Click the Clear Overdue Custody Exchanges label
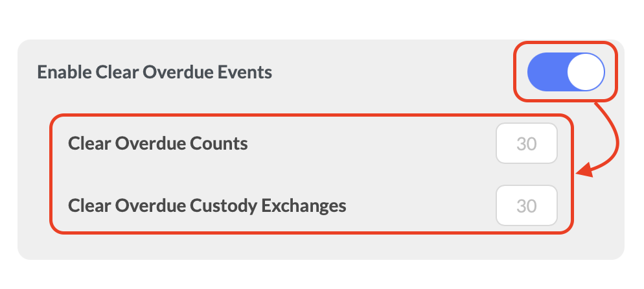 point(207,206)
